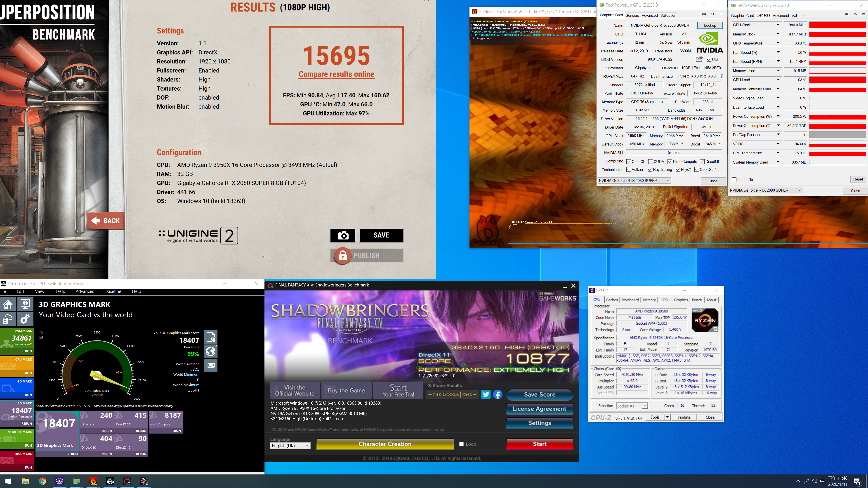868x488 pixels.
Task: Open hamburger menu in right GPU-Z window
Action: pos(864,14)
